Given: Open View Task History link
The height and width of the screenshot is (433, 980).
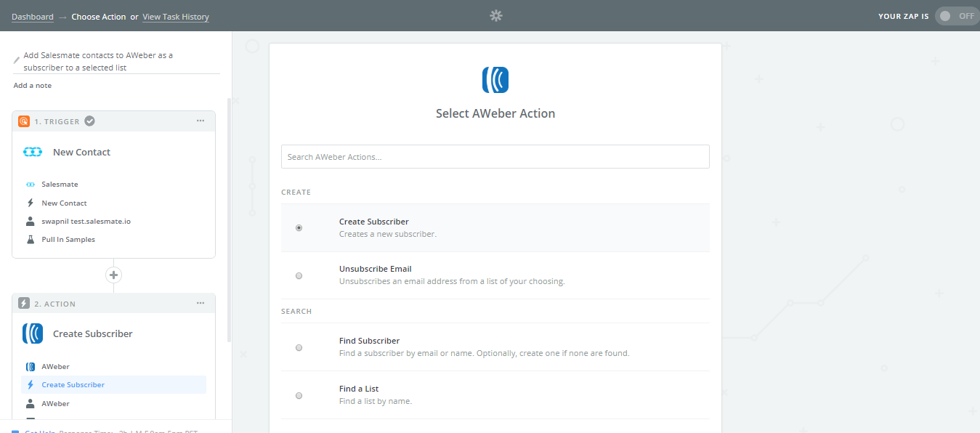Looking at the screenshot, I should click(x=176, y=17).
